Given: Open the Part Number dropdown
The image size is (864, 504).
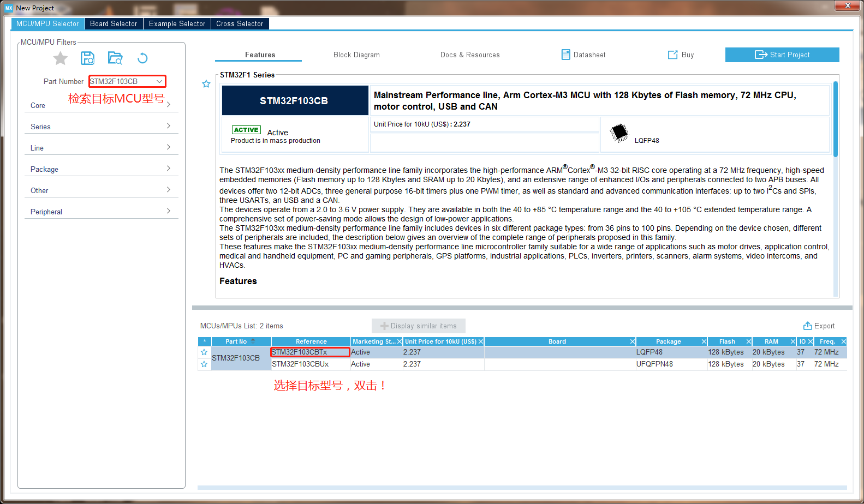Looking at the screenshot, I should click(x=159, y=81).
